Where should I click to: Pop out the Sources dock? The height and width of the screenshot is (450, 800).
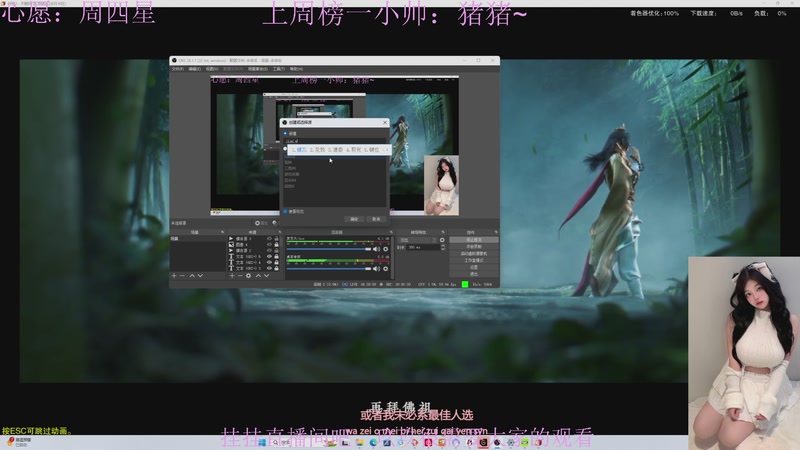[x=280, y=232]
